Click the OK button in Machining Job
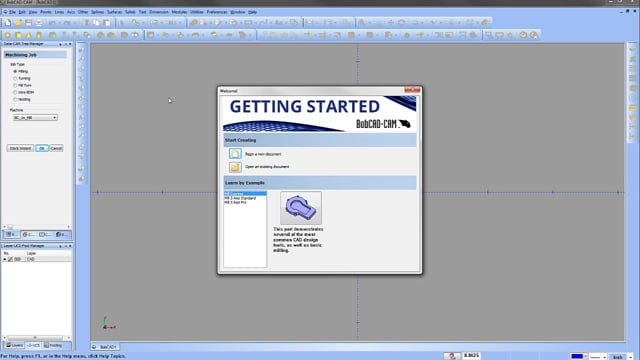Image resolution: width=640 pixels, height=360 pixels. (x=42, y=148)
